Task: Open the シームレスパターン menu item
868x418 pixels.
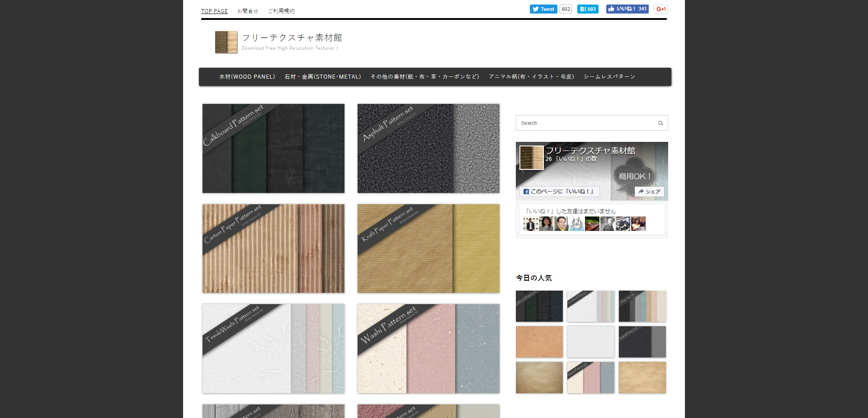Action: 609,77
